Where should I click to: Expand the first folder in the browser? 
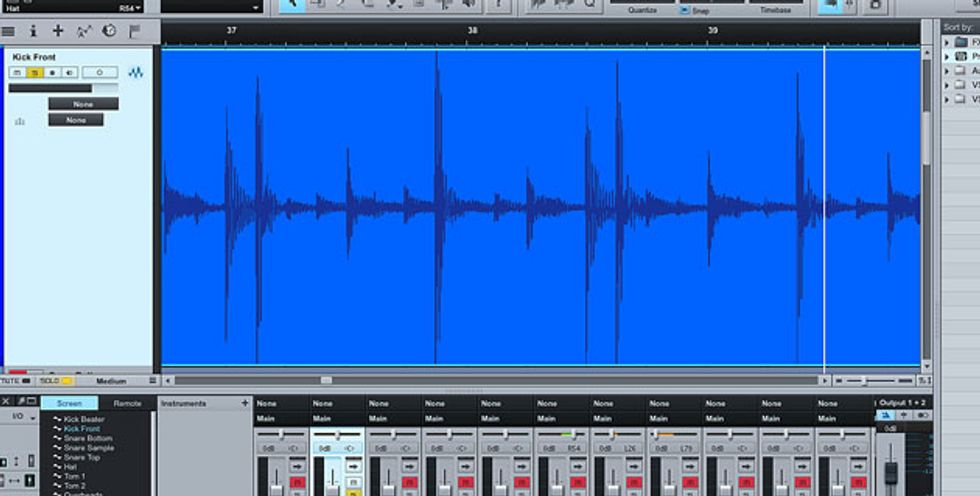click(947, 42)
